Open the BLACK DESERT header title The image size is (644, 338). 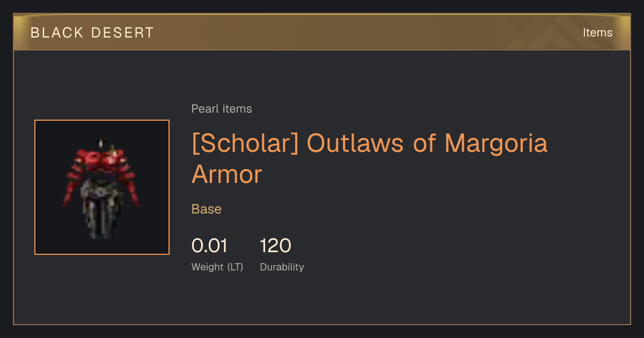point(92,33)
